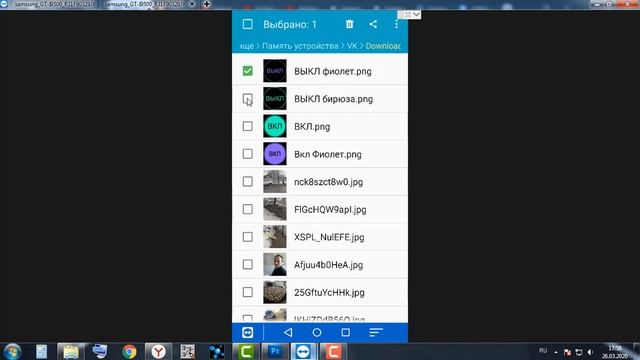Select file name FlGcHQW9apl.jpg
Screen dimensions: 640x360
(x=330, y=210)
